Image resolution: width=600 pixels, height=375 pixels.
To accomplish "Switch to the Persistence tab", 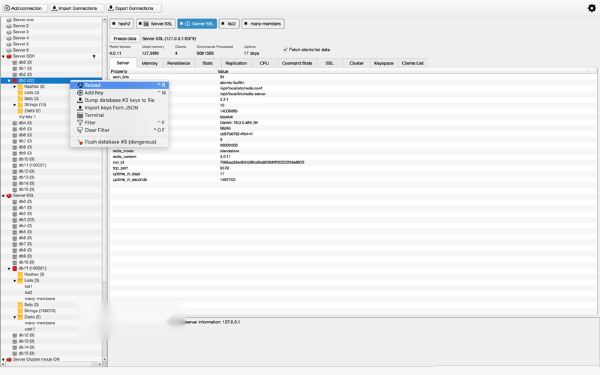I will (178, 63).
